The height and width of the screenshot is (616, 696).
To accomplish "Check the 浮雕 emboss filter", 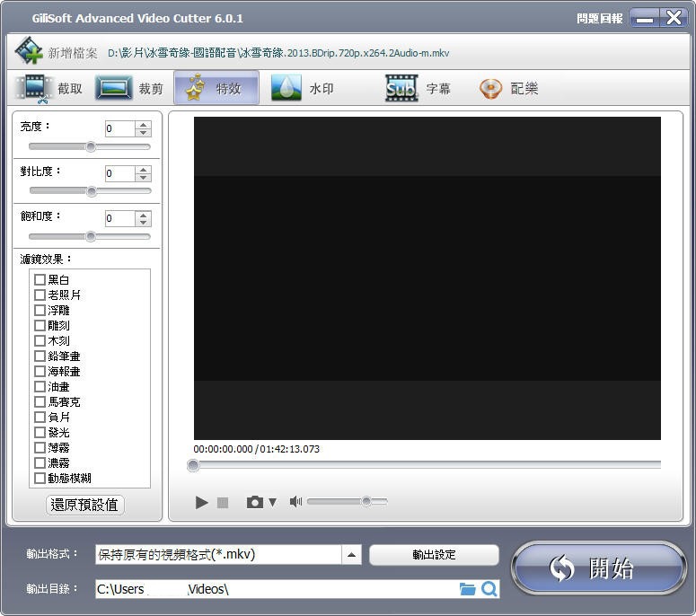I will coord(40,310).
